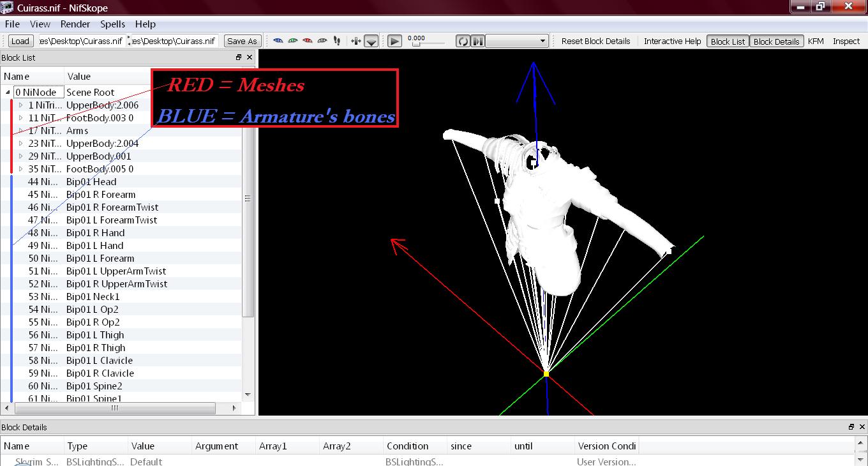
Task: Toggle Block List panel visibility button
Action: coord(728,41)
